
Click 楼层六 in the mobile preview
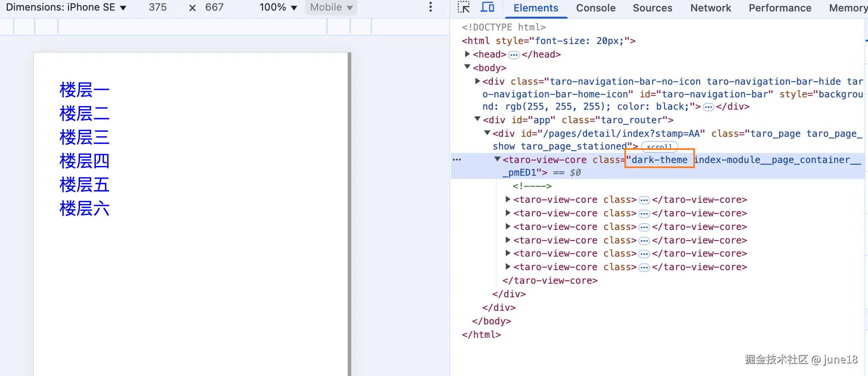tap(85, 208)
